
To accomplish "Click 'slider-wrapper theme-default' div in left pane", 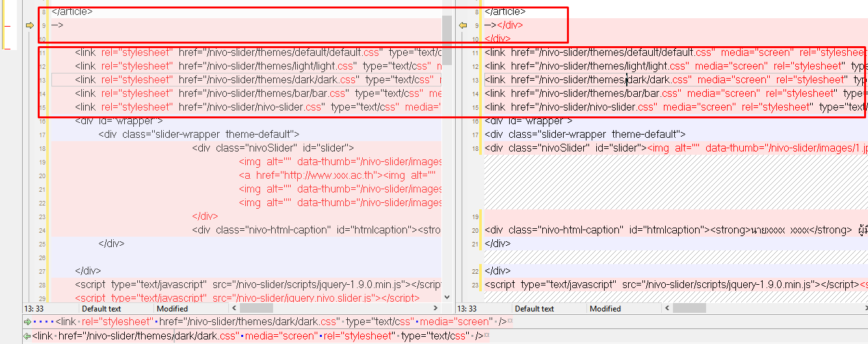I will coord(198,135).
